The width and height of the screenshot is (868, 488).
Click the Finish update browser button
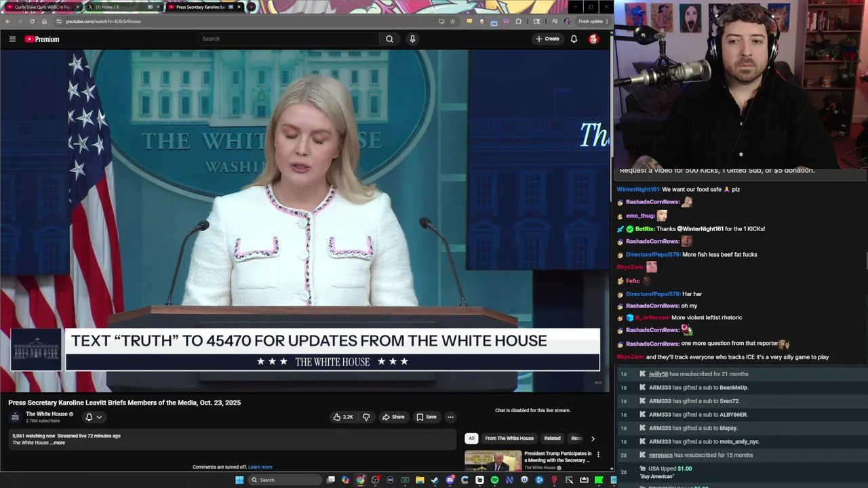coord(593,21)
